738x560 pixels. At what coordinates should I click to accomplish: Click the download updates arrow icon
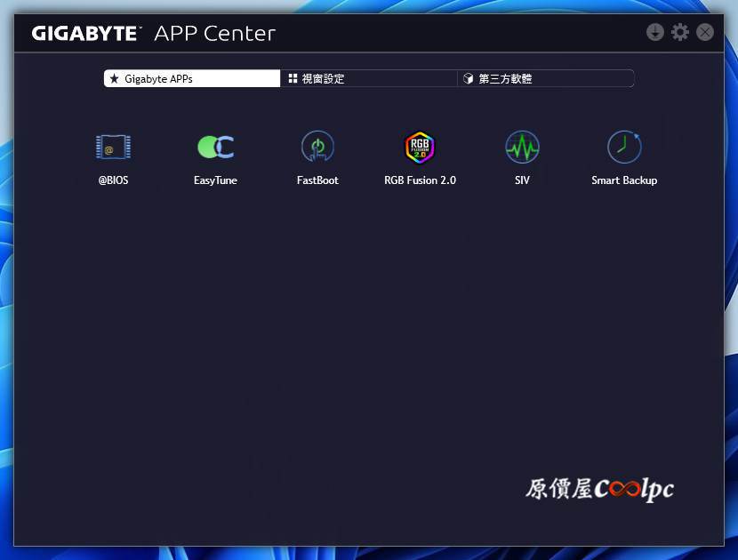[655, 33]
